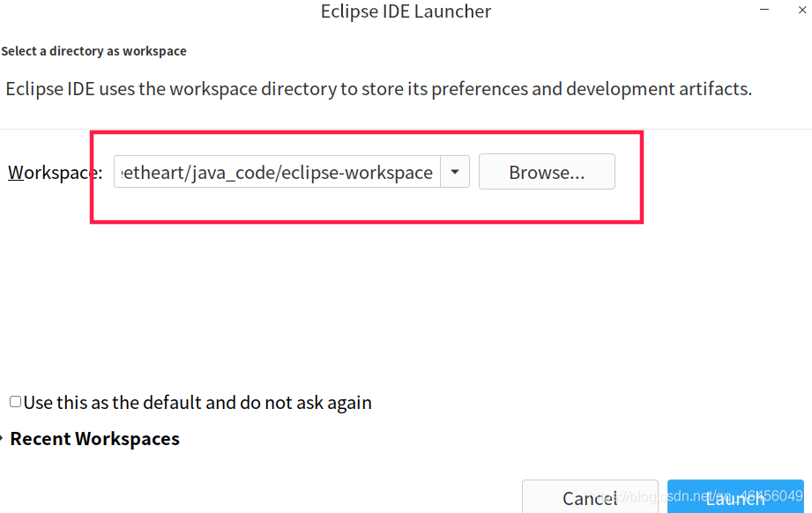Click the Cancel button
Screen dimensions: 812x513
click(x=590, y=497)
